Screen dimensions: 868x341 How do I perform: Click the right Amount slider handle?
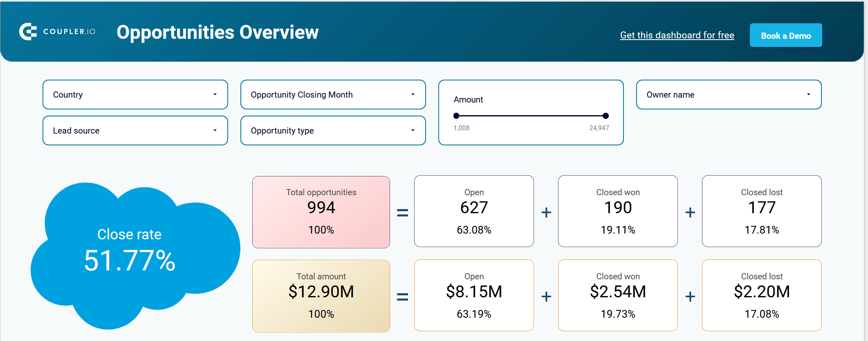(x=606, y=116)
